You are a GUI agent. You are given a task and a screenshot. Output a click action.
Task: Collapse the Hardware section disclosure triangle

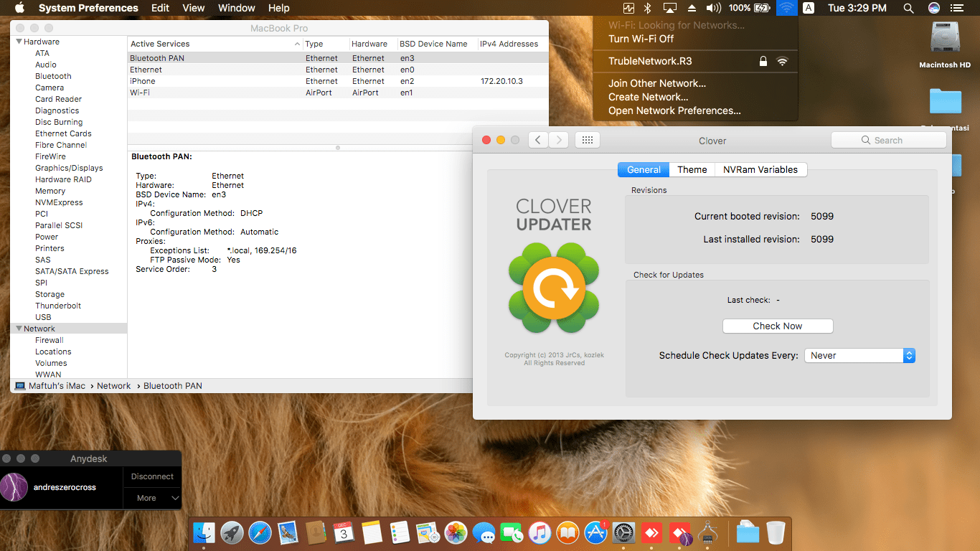[19, 42]
